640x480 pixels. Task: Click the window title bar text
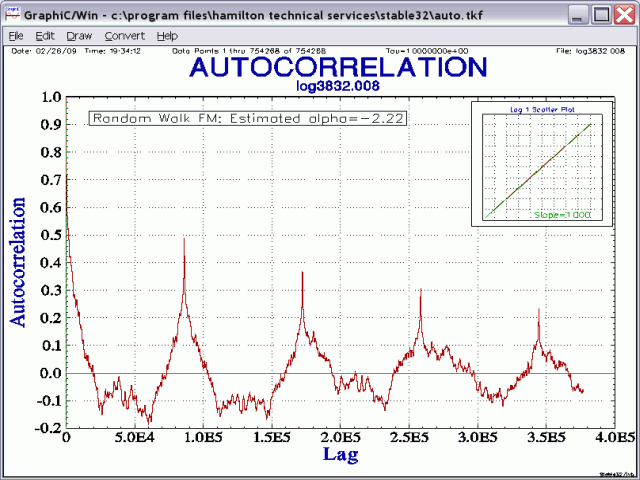[x=253, y=16]
